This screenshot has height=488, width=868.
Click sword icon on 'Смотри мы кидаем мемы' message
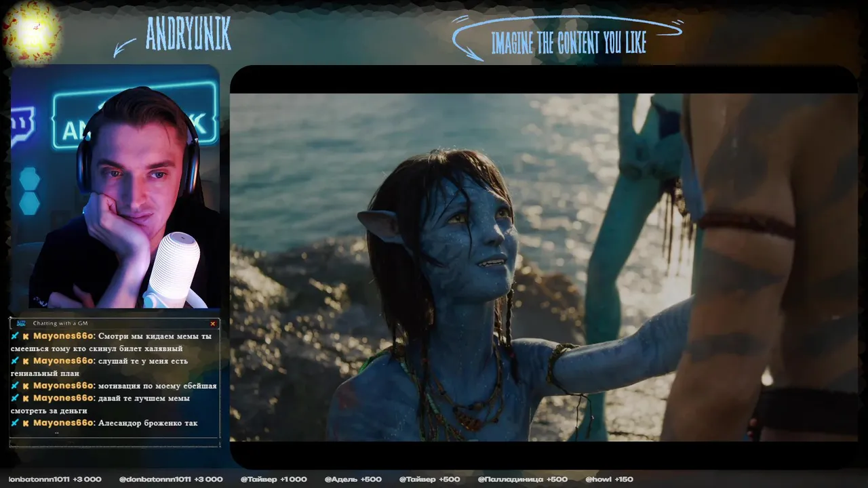[15, 335]
